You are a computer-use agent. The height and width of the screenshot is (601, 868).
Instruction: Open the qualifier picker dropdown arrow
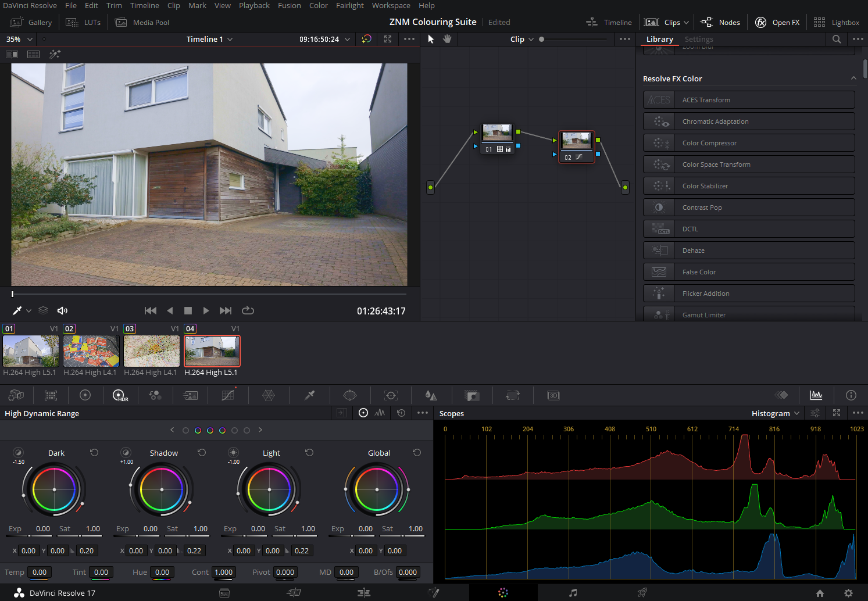tap(28, 310)
